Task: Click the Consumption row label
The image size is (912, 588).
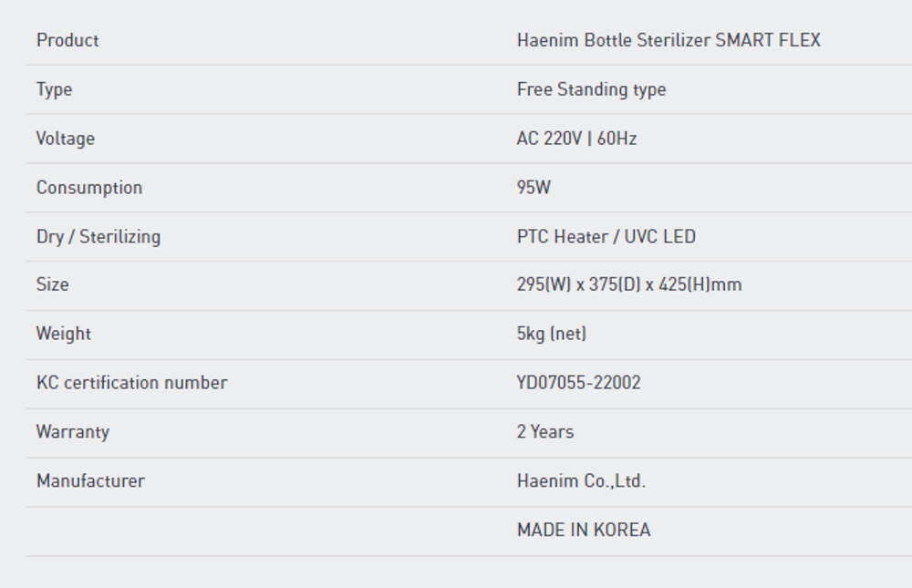Action: (88, 188)
